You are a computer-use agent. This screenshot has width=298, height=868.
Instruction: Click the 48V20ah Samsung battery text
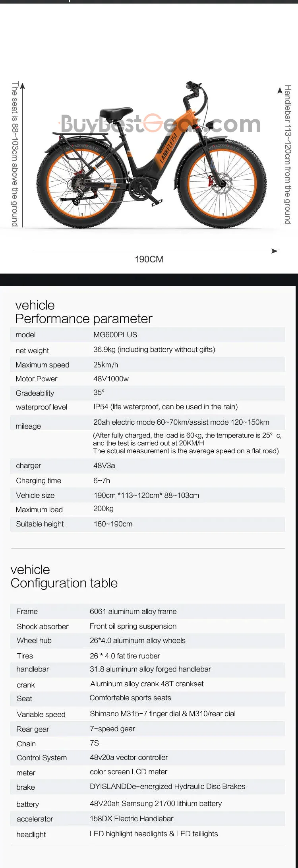click(x=156, y=804)
